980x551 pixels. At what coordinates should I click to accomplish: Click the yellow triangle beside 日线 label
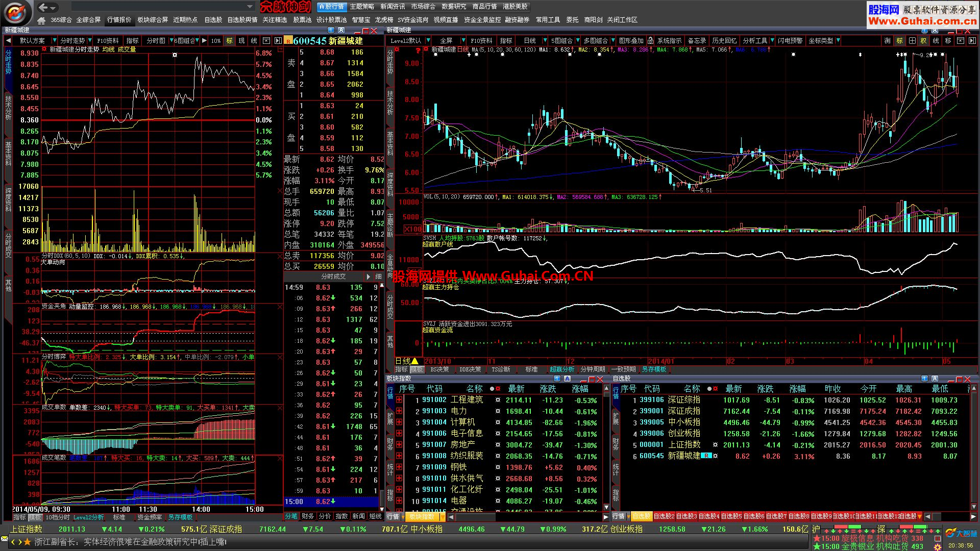pos(415,361)
